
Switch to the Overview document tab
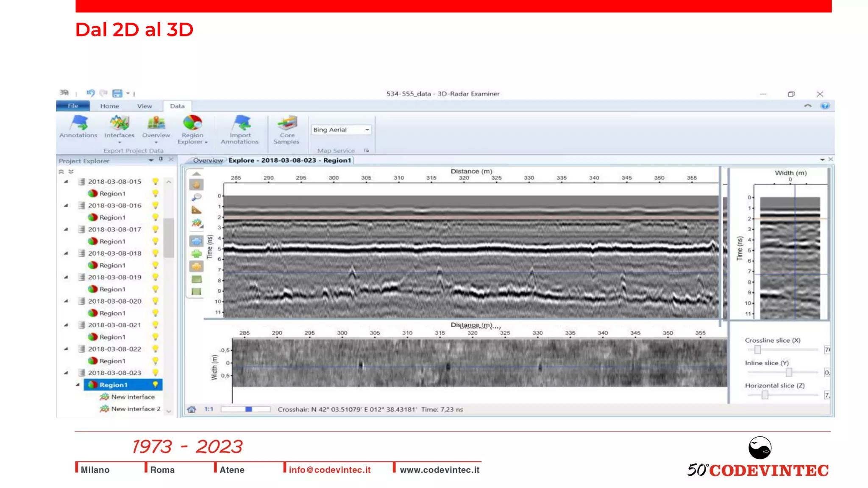point(208,161)
